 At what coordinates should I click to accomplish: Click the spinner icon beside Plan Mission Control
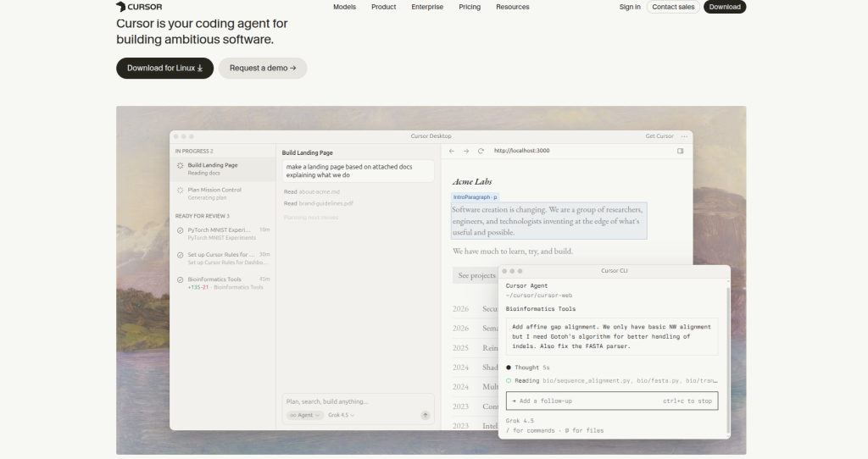[x=180, y=191]
